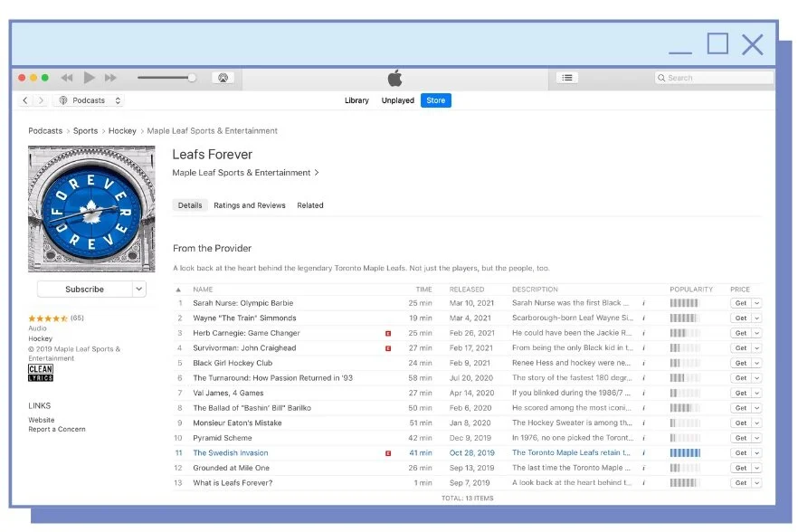Screen dimensions: 798x532
Task: Open info icon for Wayne Simmonds episode
Action: pyautogui.click(x=644, y=318)
